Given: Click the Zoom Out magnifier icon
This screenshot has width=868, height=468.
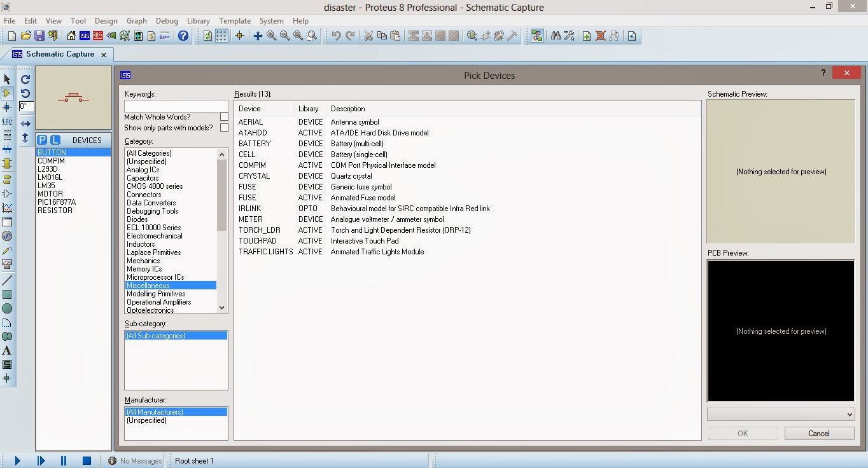Looking at the screenshot, I should (284, 36).
